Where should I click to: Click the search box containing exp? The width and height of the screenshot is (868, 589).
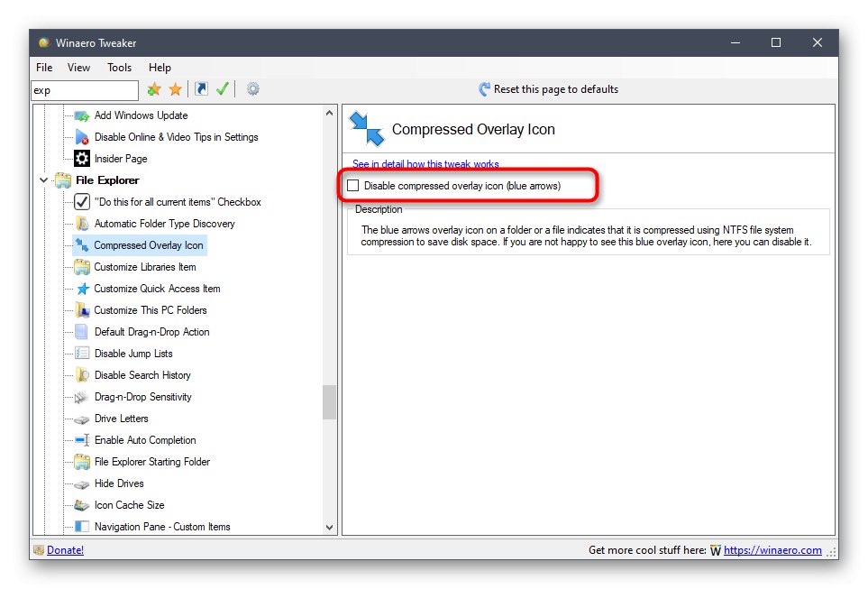point(85,90)
